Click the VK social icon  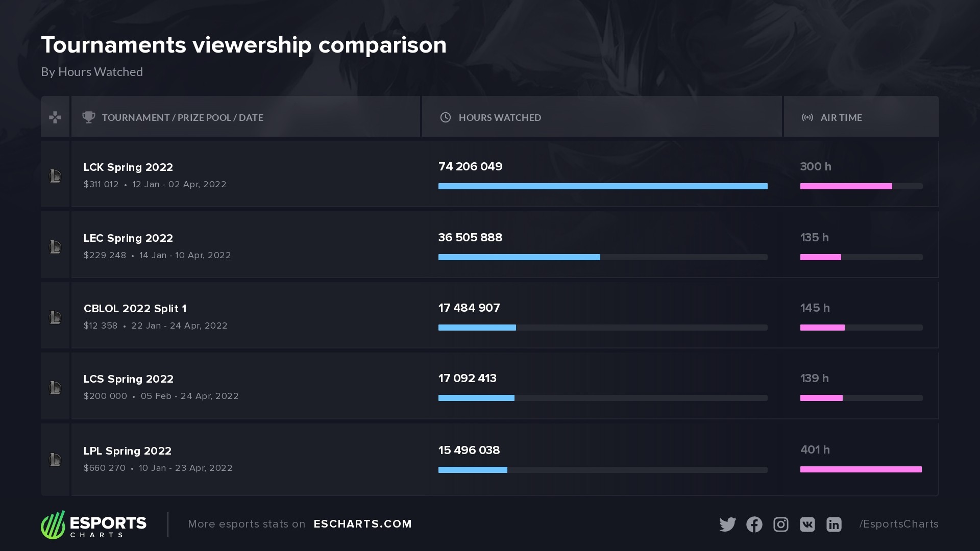(x=807, y=524)
